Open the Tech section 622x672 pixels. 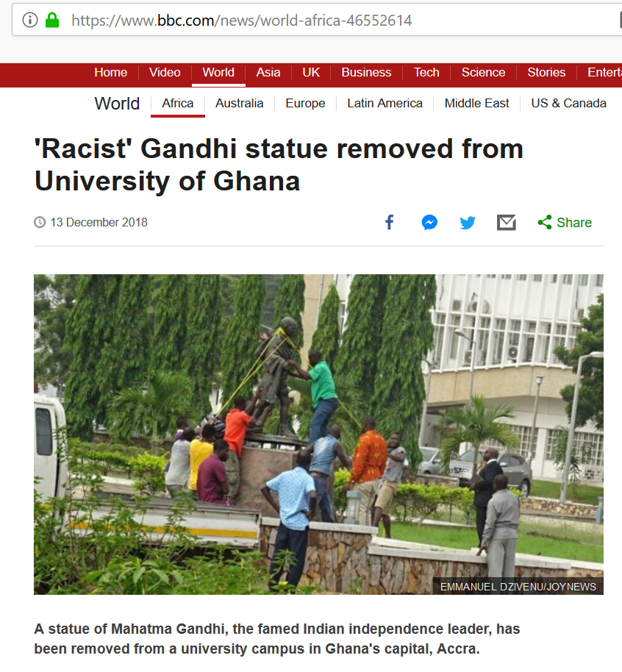[426, 73]
